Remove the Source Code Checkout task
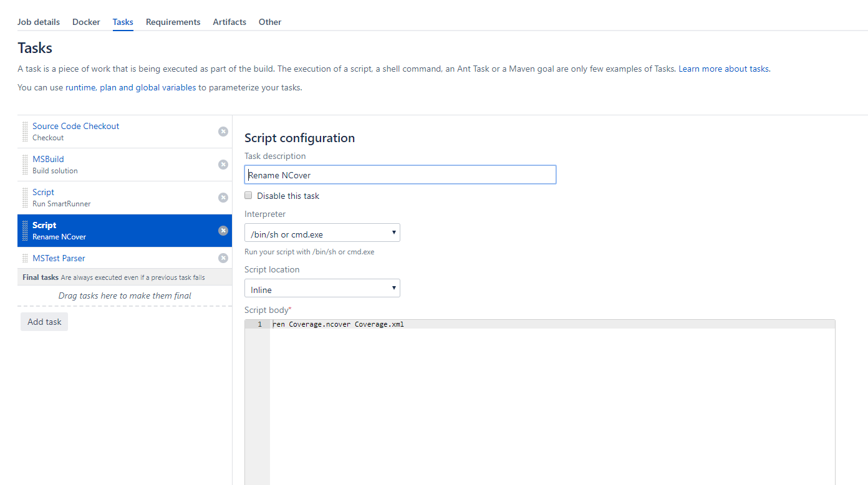 pos(223,132)
